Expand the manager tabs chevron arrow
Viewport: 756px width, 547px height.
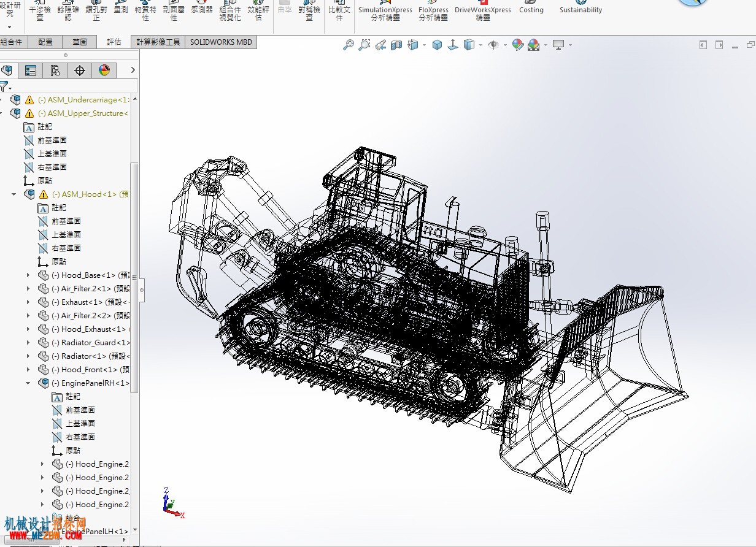pyautogui.click(x=133, y=71)
